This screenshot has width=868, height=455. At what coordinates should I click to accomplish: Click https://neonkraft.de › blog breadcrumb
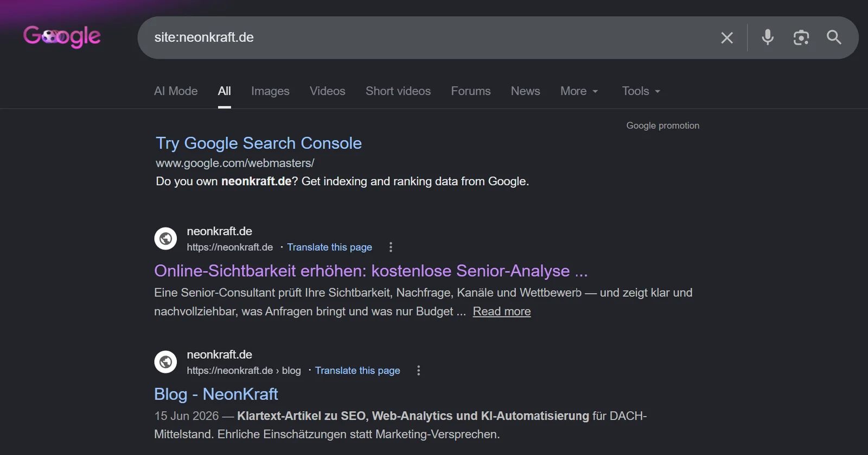244,370
